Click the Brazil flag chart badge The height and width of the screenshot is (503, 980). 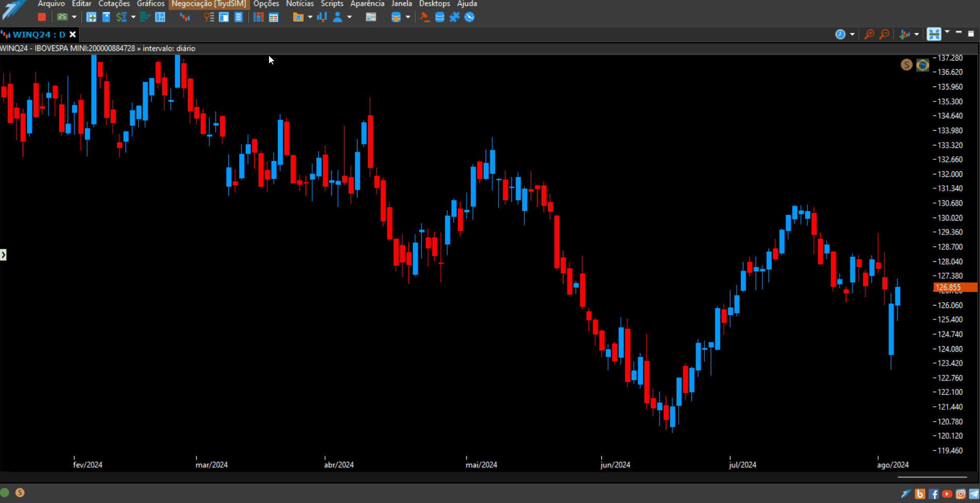[923, 65]
